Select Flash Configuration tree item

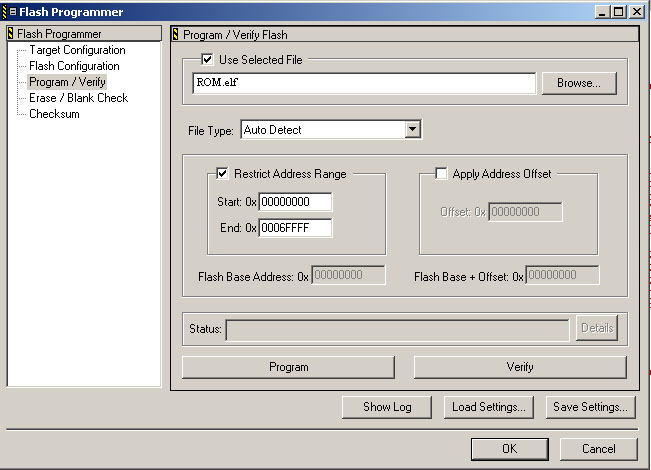tap(74, 66)
